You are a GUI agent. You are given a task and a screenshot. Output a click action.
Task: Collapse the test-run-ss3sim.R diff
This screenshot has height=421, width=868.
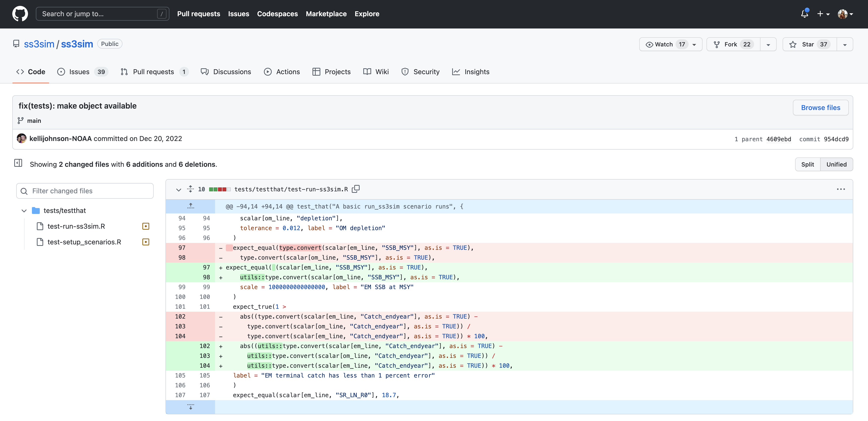179,189
